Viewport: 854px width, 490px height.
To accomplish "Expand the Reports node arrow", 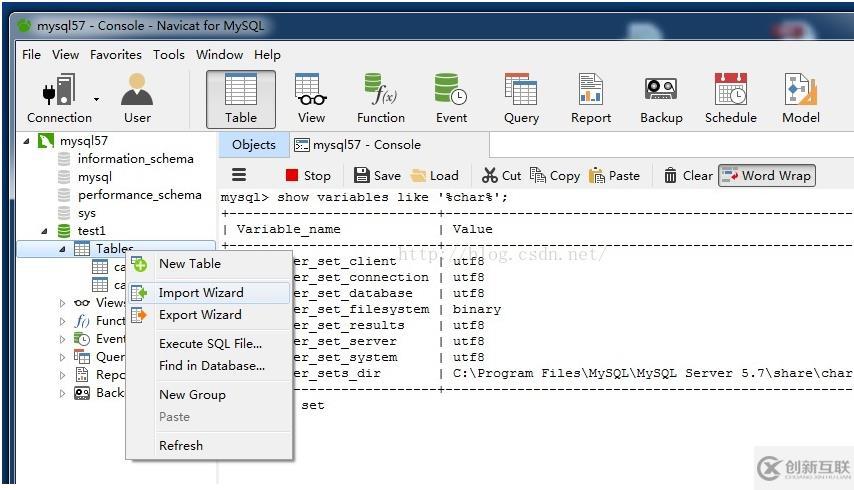I will [x=62, y=375].
